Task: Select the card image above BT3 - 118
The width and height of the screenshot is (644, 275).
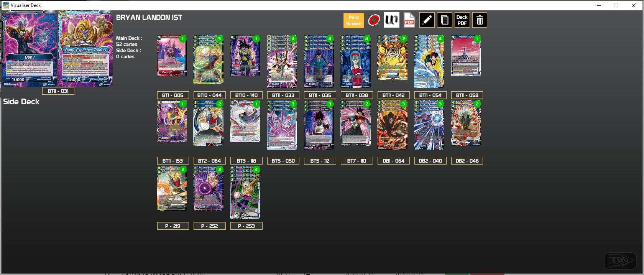Action: pyautogui.click(x=245, y=121)
